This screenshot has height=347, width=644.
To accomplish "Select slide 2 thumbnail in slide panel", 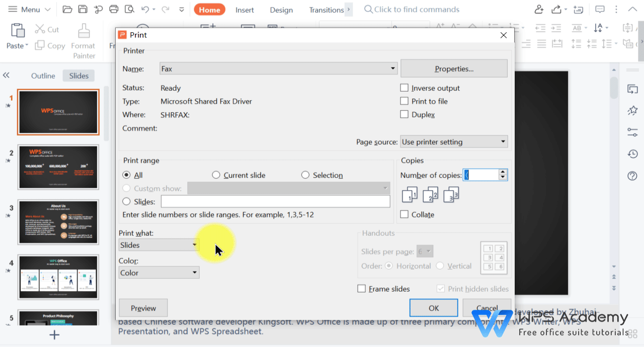I will click(58, 167).
